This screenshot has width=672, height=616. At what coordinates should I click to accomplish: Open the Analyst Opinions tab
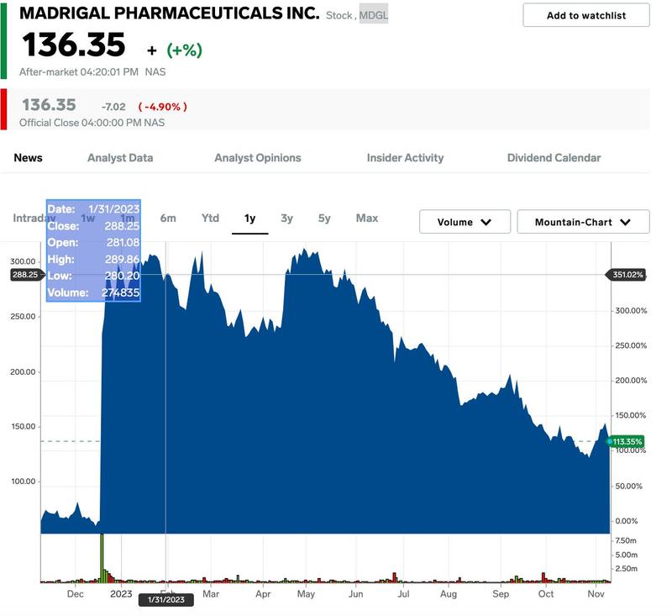(258, 158)
